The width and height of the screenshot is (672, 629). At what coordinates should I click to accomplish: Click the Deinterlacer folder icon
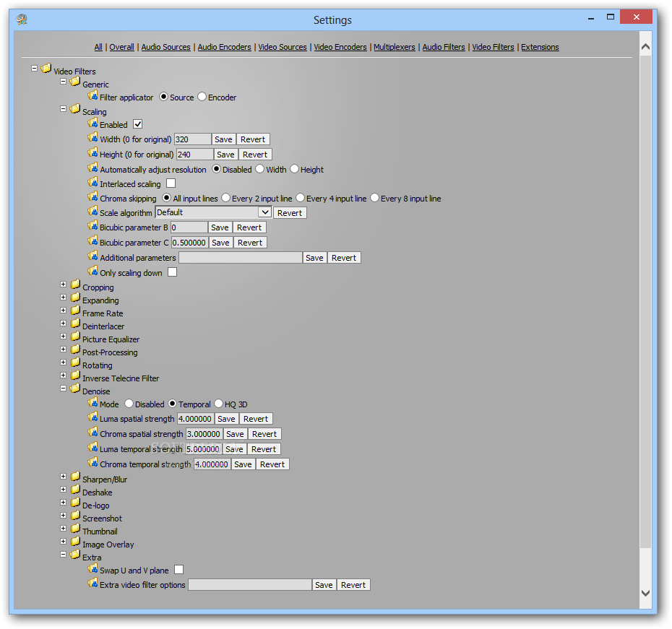tap(75, 324)
